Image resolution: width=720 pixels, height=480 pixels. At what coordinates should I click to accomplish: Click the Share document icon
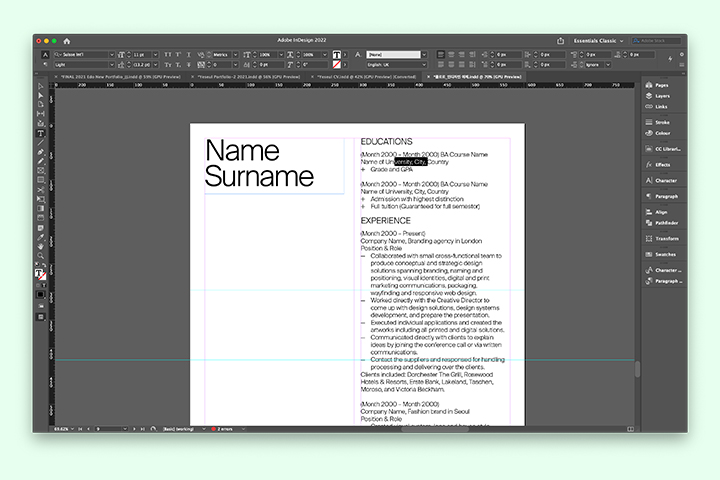[560, 41]
